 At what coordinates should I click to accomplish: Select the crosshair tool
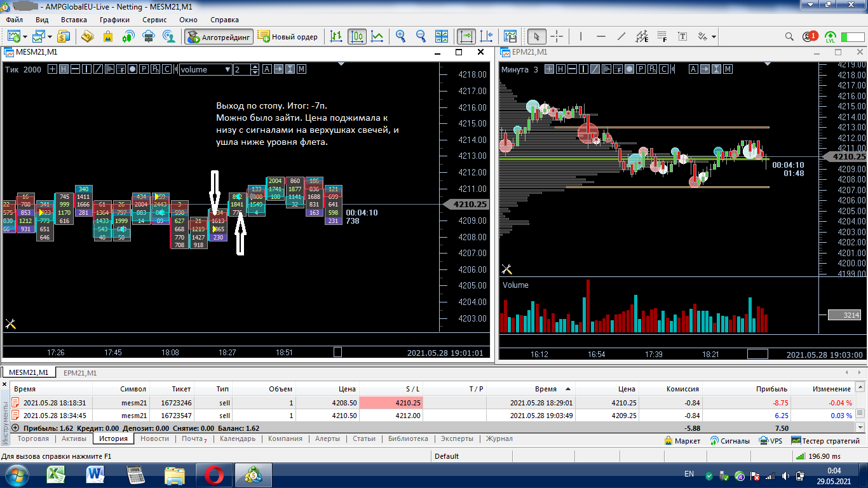557,36
